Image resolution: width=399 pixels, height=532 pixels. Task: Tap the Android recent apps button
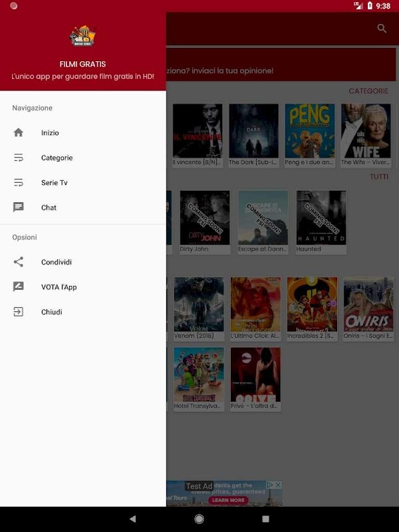[x=265, y=519]
